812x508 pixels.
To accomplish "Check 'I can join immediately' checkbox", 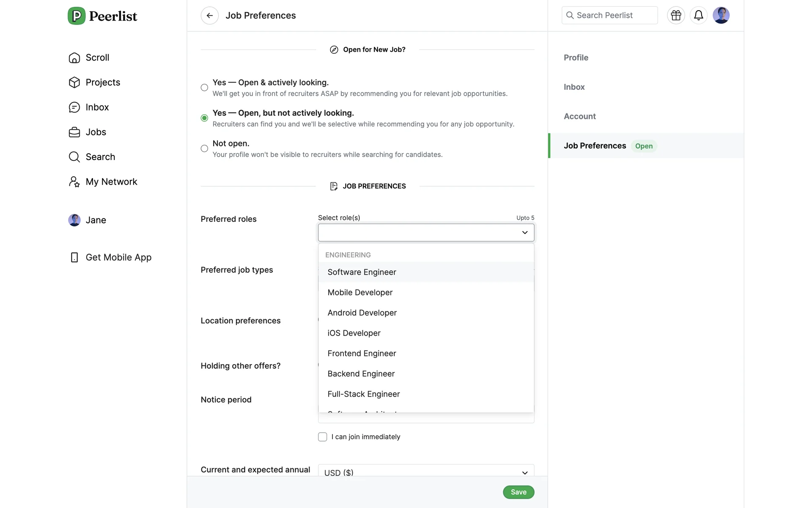I will 323,437.
